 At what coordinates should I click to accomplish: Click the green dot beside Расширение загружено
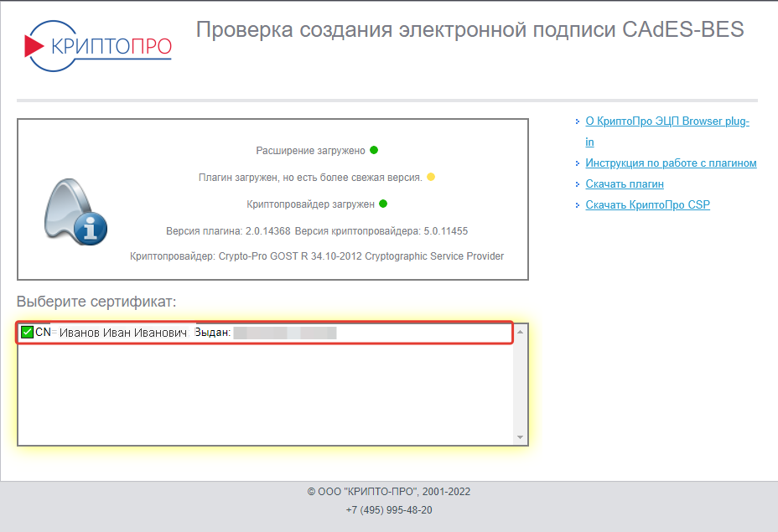(x=374, y=150)
